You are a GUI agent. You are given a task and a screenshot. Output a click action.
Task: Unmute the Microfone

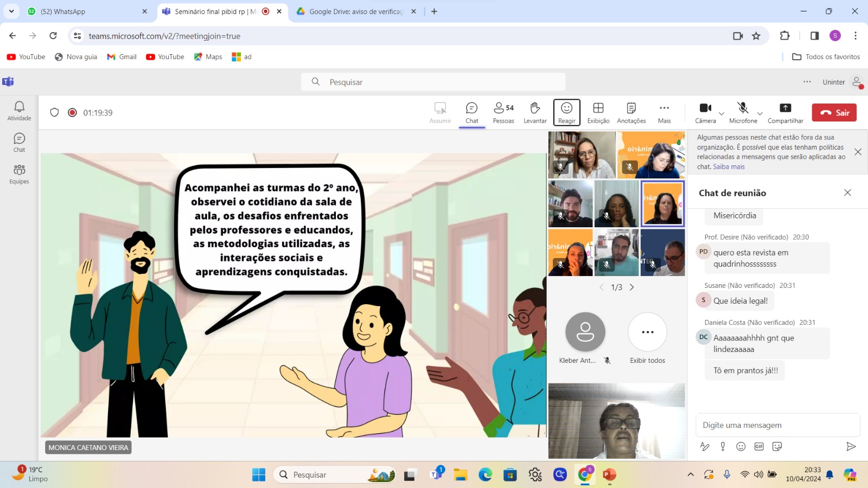(x=743, y=108)
